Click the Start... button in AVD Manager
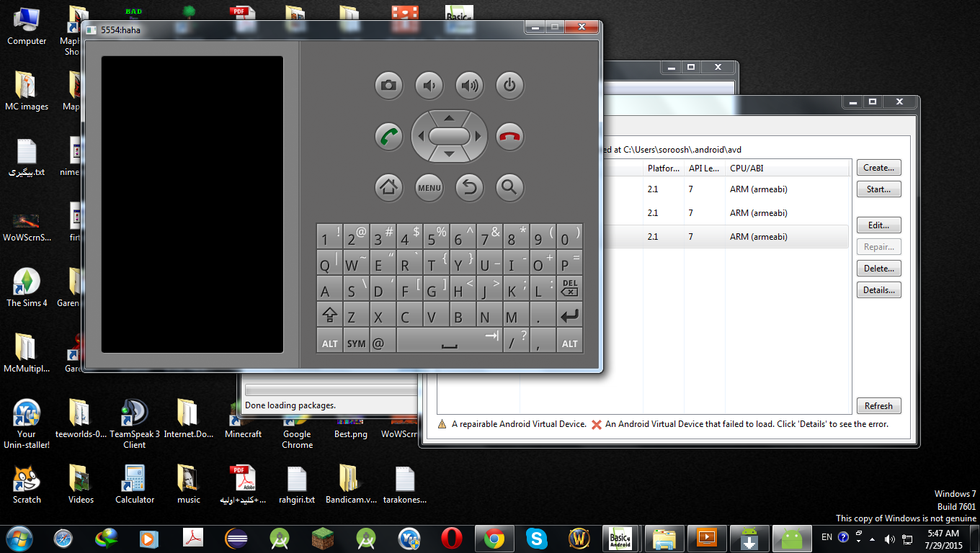Image resolution: width=980 pixels, height=553 pixels. 878,189
